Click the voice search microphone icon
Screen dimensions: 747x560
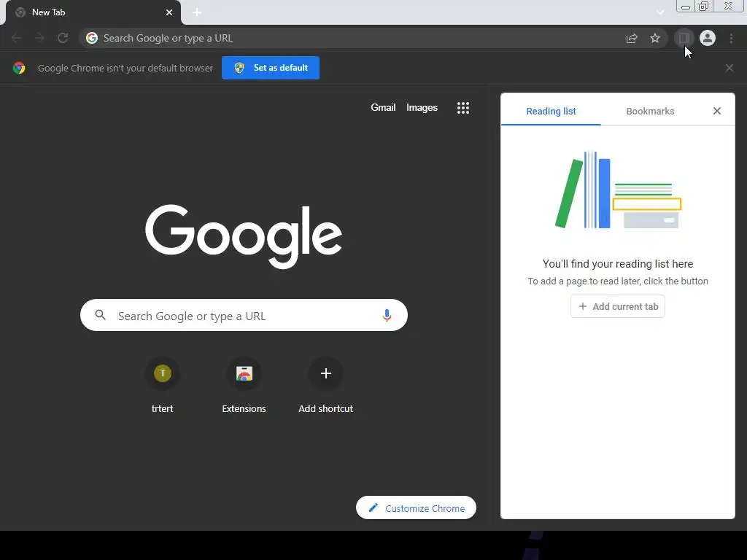pyautogui.click(x=387, y=315)
